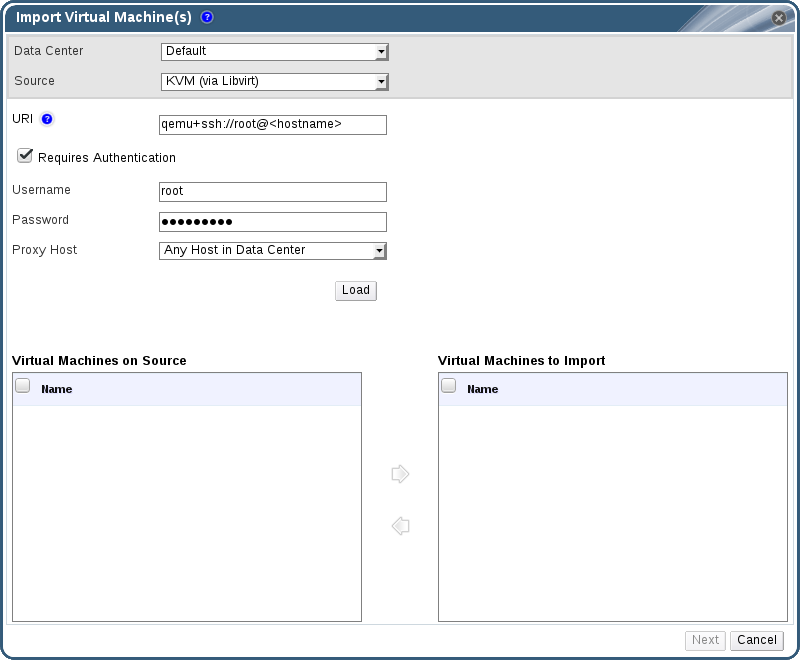
Task: Click the help icon beside the dialog title
Action: click(207, 17)
